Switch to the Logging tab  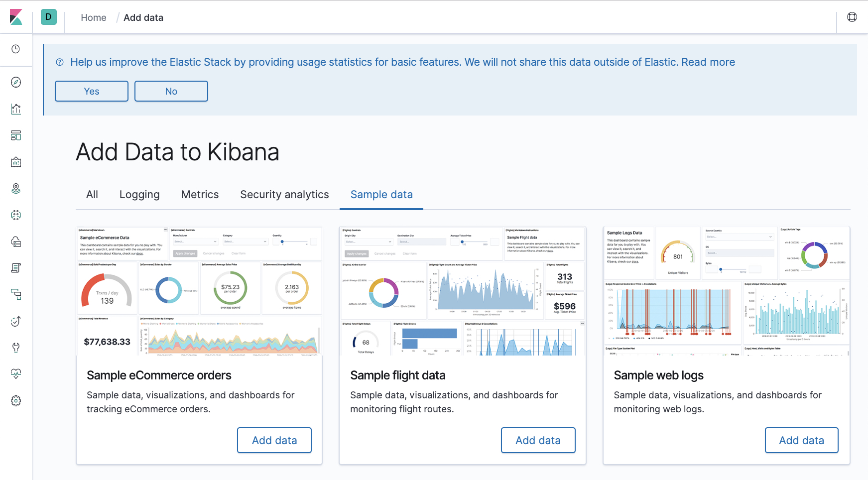139,195
